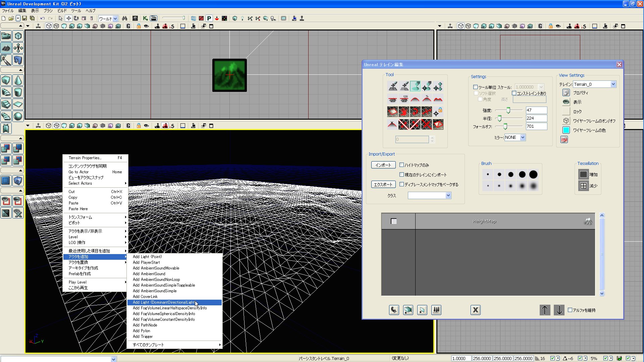Click the binoculars search icon in main toolbar
644x362 pixels.
pyautogui.click(x=124, y=18)
